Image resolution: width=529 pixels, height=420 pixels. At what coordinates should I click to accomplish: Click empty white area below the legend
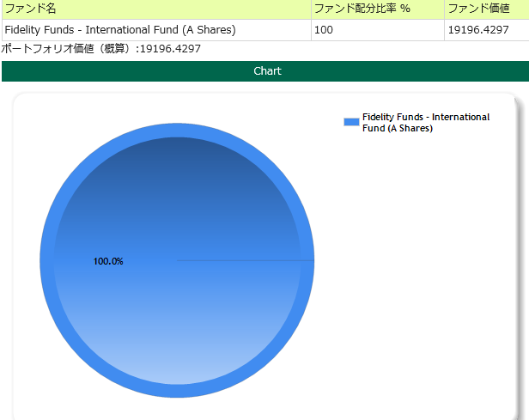coord(421,258)
